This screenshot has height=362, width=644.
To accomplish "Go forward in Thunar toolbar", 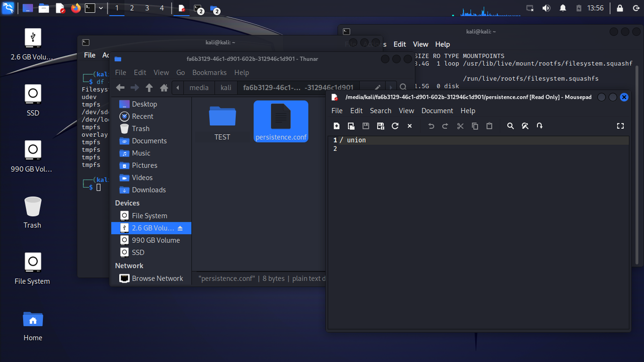I will tap(135, 87).
